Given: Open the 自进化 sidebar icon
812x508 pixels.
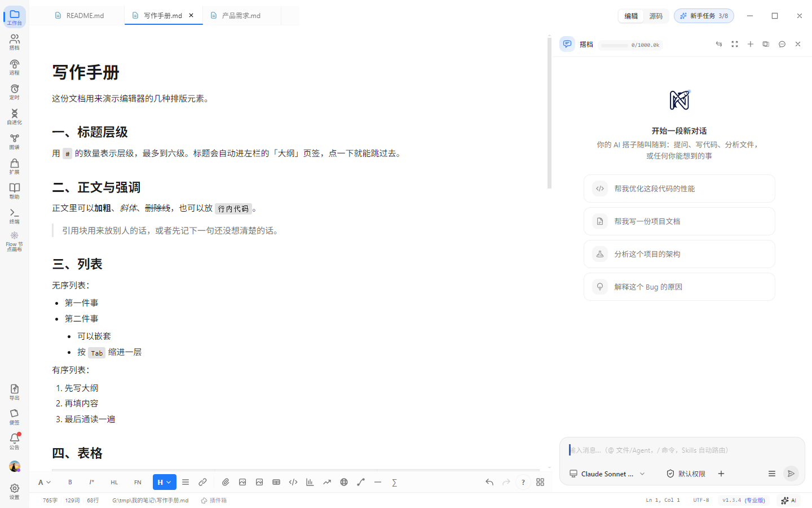Looking at the screenshot, I should coord(15,116).
